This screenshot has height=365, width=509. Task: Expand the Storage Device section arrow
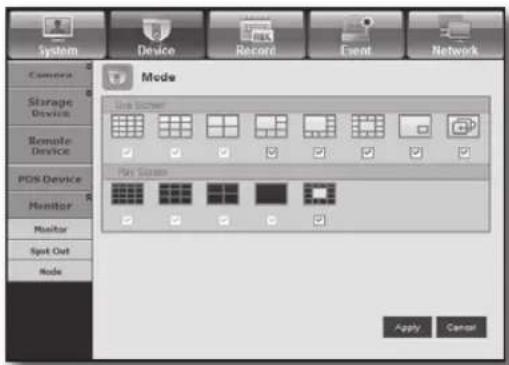click(89, 93)
